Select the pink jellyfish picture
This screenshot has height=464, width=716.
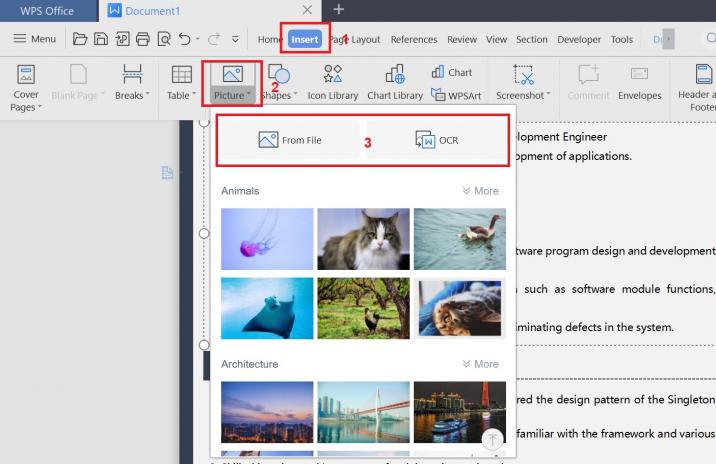(267, 239)
